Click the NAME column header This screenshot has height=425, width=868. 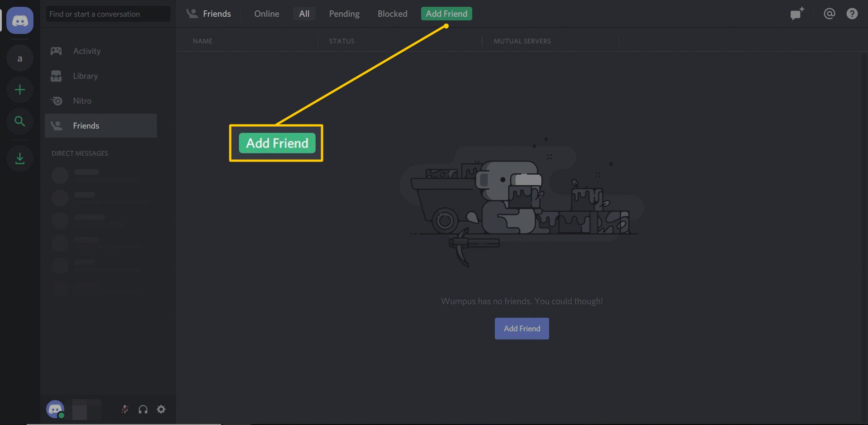tap(203, 41)
